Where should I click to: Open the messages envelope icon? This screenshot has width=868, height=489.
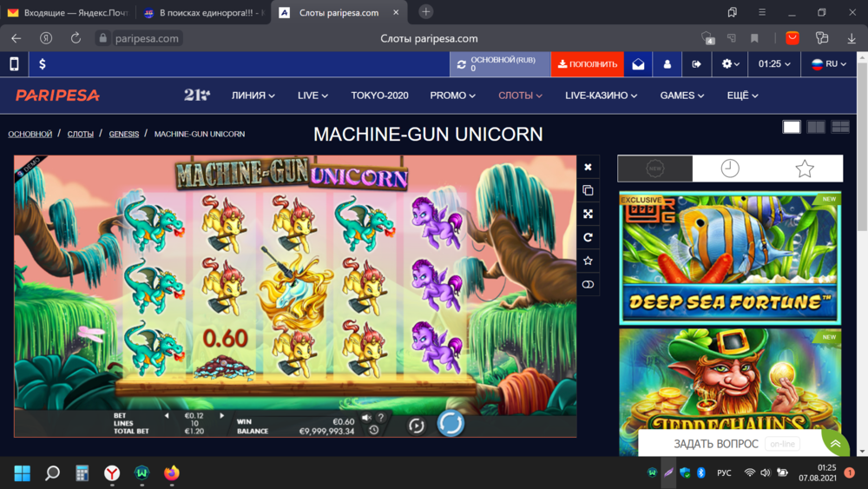pyautogui.click(x=638, y=64)
